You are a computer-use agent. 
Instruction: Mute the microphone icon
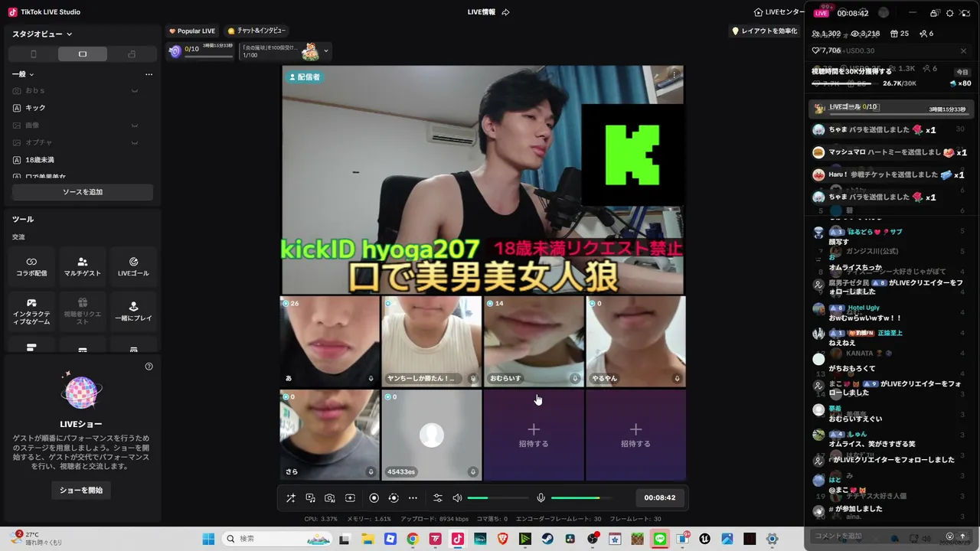coord(541,497)
